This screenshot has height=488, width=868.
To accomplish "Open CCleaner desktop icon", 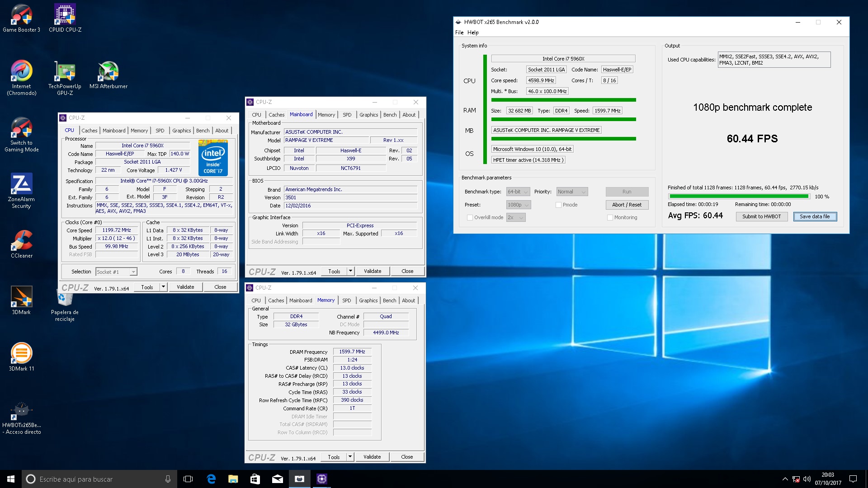I will (x=21, y=244).
